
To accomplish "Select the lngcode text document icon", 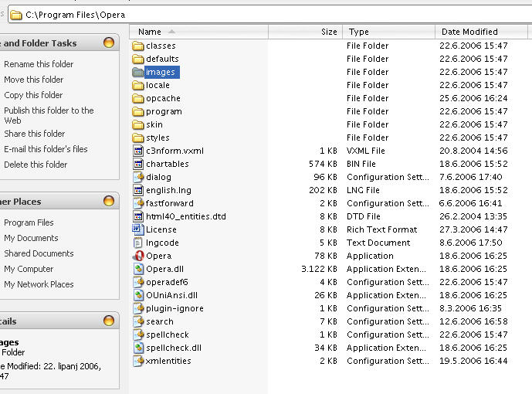I will click(x=138, y=243).
